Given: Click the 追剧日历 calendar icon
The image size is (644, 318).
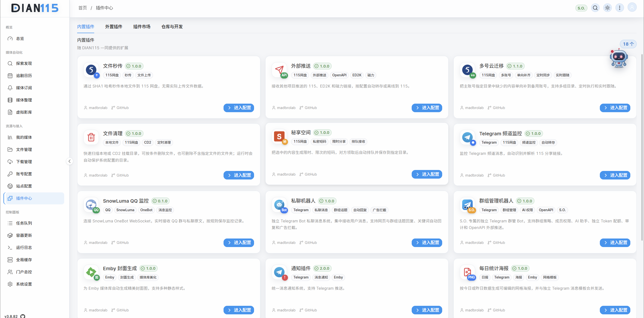Looking at the screenshot, I should pyautogui.click(x=10, y=76).
